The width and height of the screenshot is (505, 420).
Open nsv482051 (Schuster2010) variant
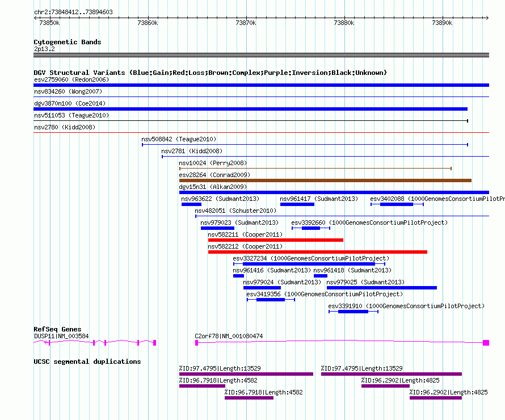(x=342, y=216)
